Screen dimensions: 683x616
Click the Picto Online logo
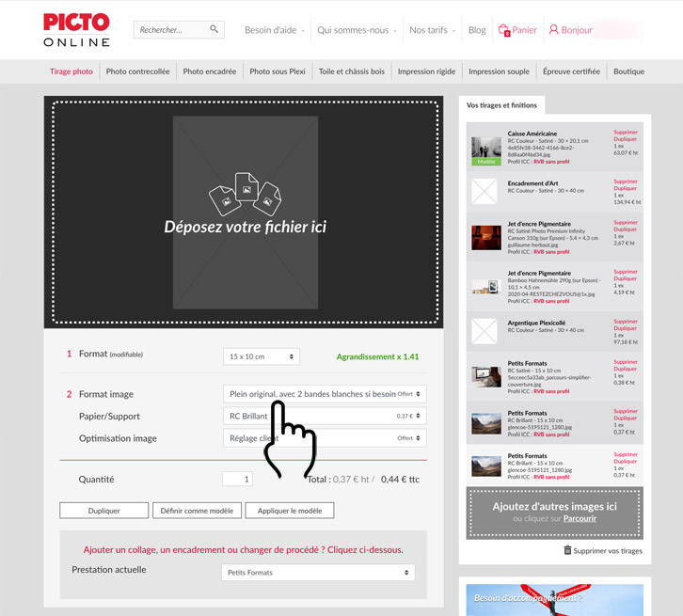(76, 30)
